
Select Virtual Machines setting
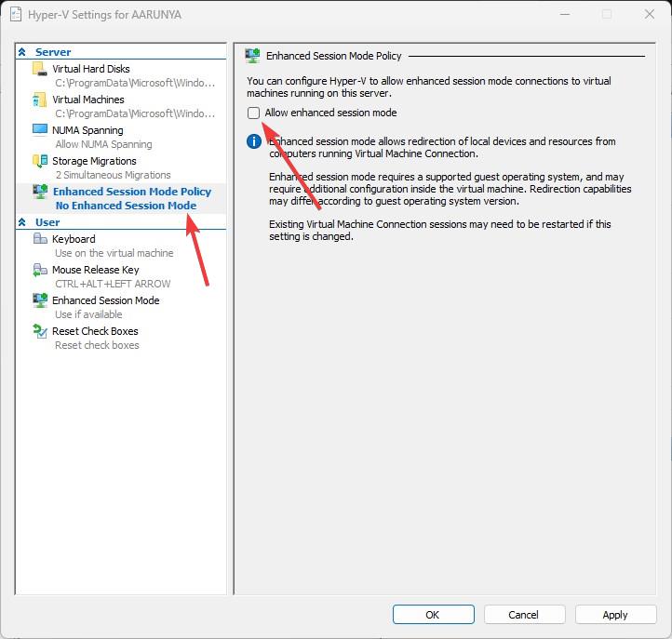point(88,100)
